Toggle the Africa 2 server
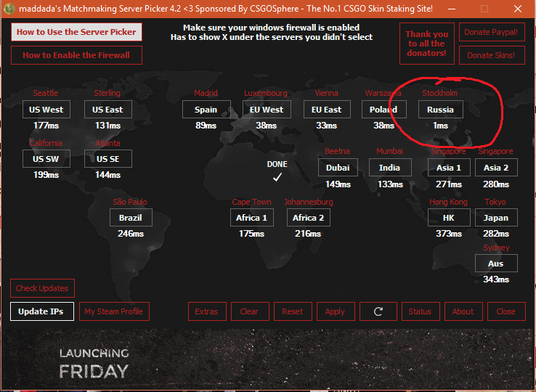 pyautogui.click(x=309, y=217)
